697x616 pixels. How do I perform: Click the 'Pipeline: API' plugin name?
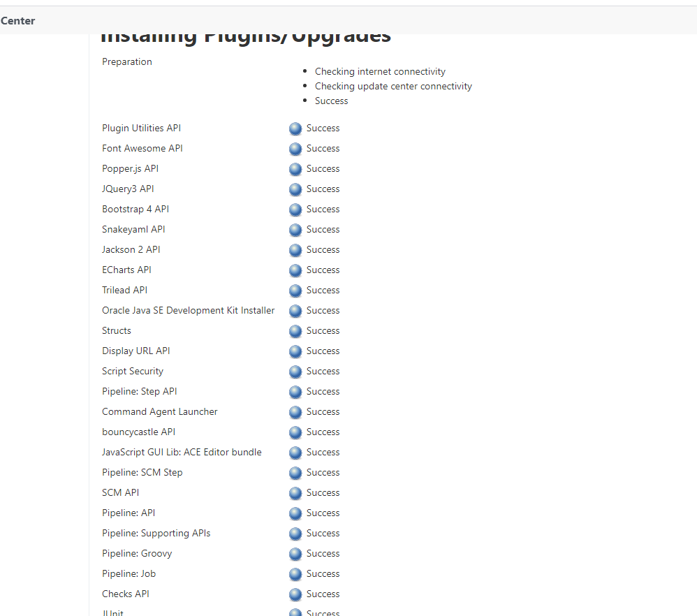point(129,513)
